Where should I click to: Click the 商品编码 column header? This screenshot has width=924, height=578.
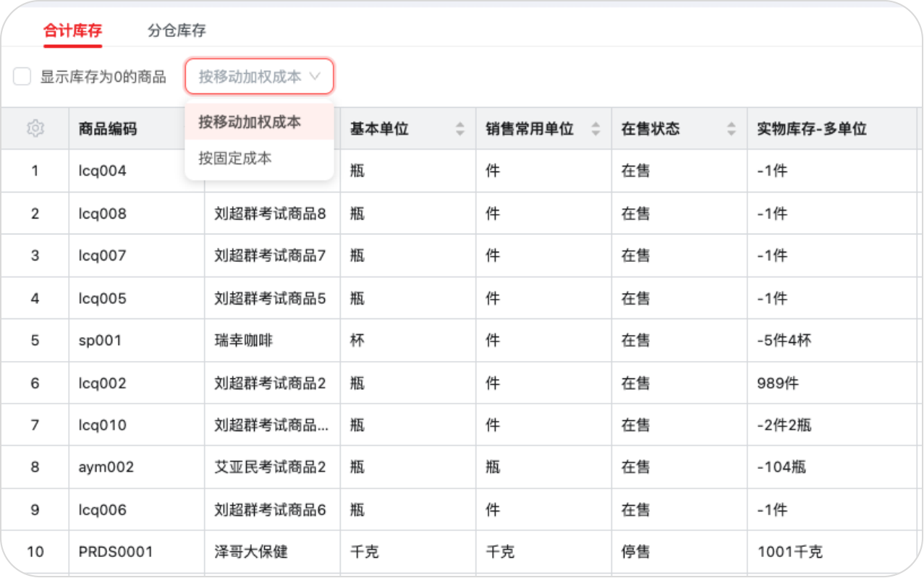click(x=108, y=129)
